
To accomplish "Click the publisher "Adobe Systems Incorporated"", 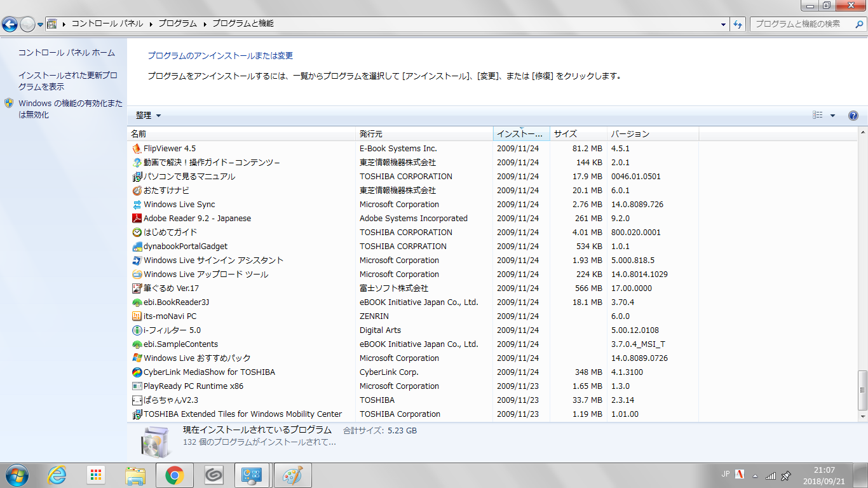I will tap(414, 219).
